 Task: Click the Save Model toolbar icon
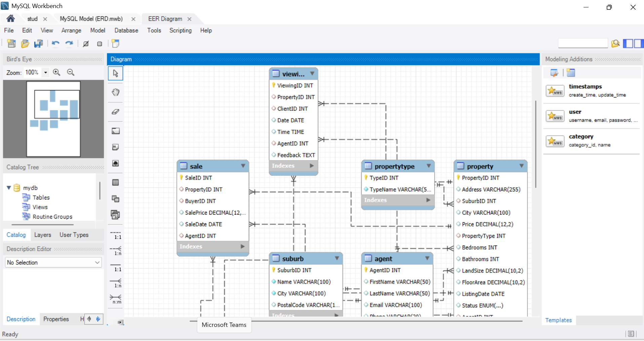(x=39, y=44)
